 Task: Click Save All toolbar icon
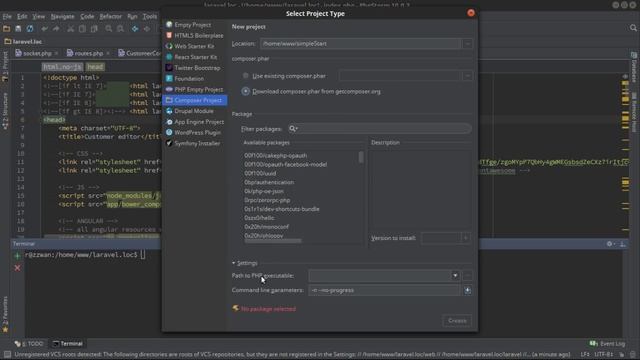click(x=18, y=29)
